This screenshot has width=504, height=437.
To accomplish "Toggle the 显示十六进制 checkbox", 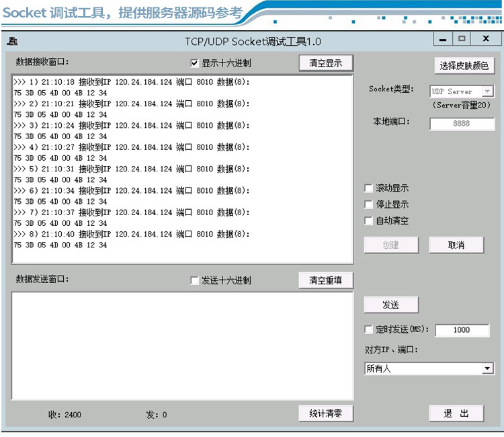I will pyautogui.click(x=194, y=63).
